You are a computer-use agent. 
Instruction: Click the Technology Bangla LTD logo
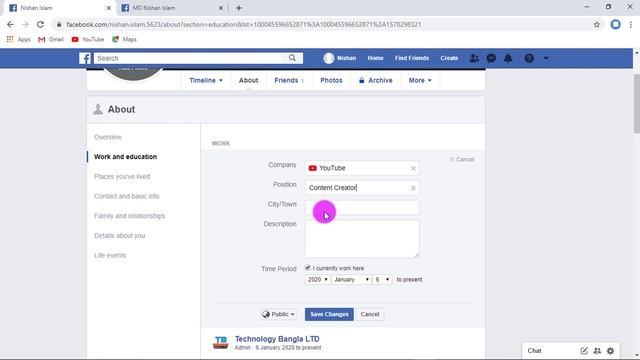click(221, 342)
